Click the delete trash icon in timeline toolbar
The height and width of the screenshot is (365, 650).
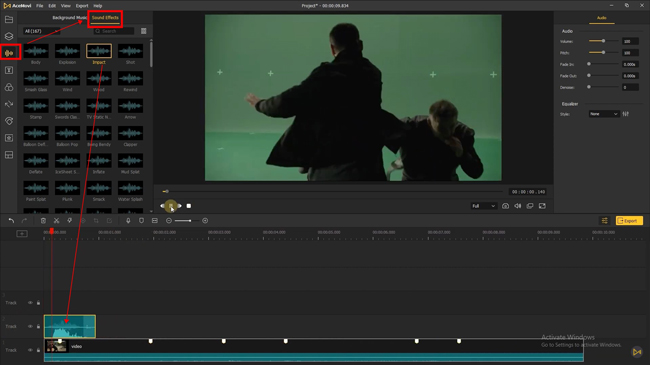(43, 221)
